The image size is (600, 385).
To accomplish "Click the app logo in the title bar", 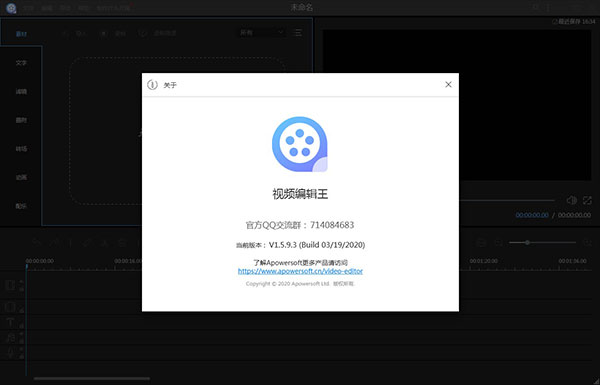I will (11, 8).
